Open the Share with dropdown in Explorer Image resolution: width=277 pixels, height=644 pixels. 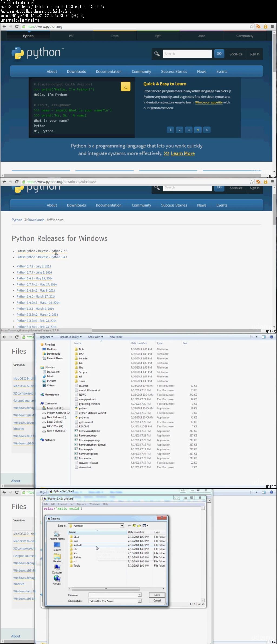(95, 337)
